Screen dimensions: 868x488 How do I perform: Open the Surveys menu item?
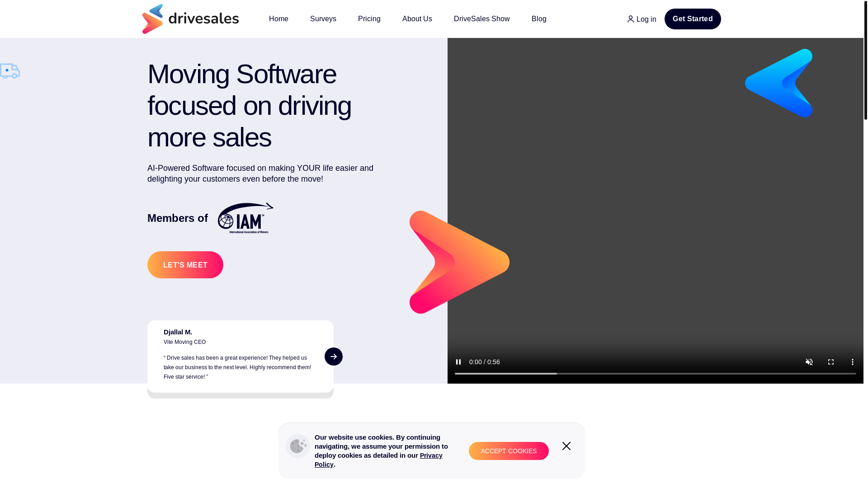pyautogui.click(x=323, y=19)
